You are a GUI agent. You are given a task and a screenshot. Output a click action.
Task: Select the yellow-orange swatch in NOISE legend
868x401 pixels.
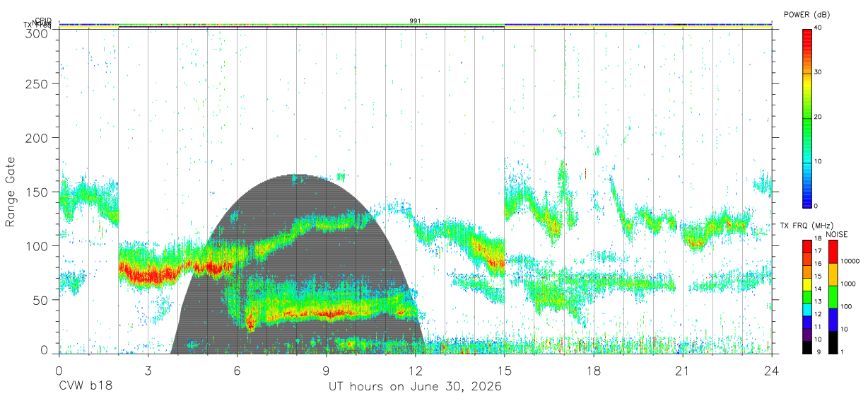point(833,274)
